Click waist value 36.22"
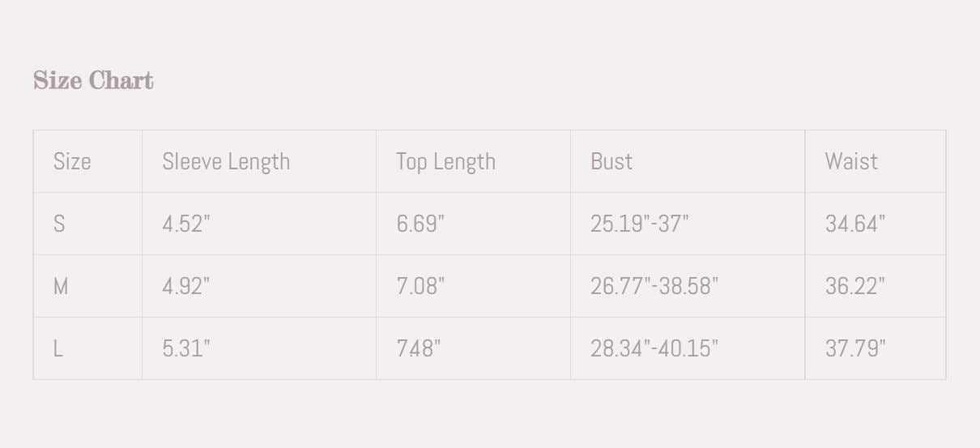Image resolution: width=980 pixels, height=448 pixels. 855,286
